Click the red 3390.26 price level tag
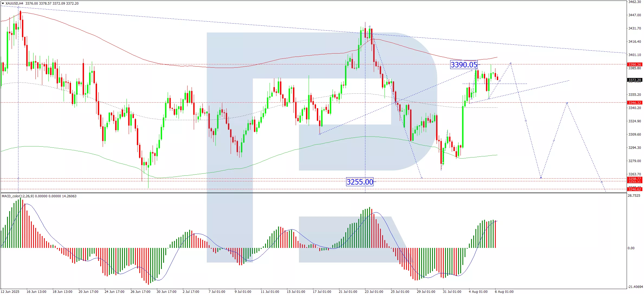This screenshot has height=295, width=644. 635,64
